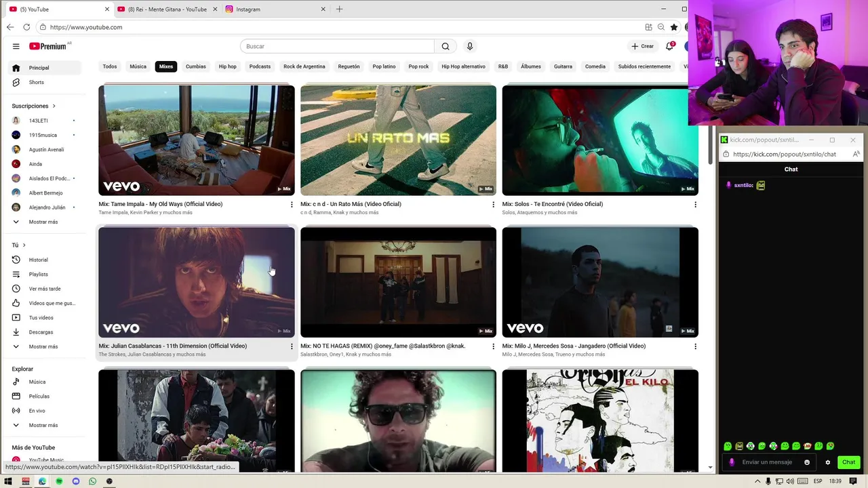Viewport: 868px width, 488px height.
Task: Open the Windows notification center icon
Action: click(853, 481)
